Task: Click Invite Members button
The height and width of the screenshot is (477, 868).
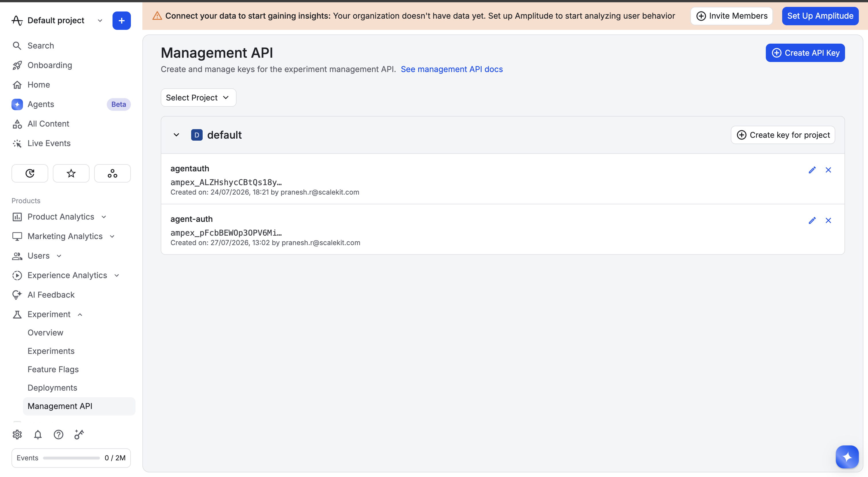Action: click(732, 16)
